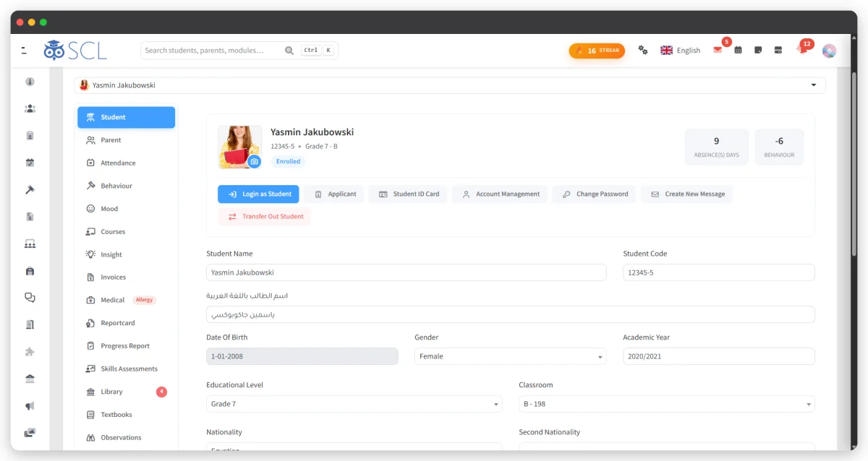Viewport: 868px width, 461px height.
Task: Open the Parent tab
Action: tap(126, 140)
